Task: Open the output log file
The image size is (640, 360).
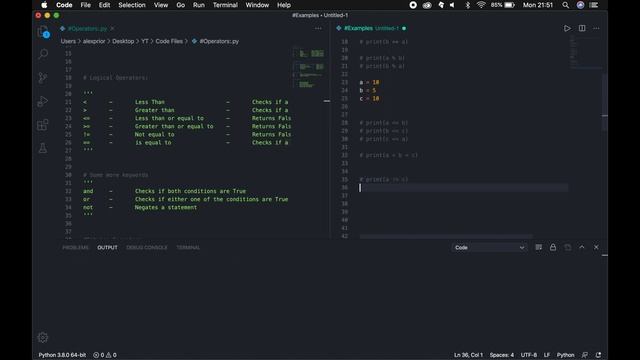Action: point(568,247)
